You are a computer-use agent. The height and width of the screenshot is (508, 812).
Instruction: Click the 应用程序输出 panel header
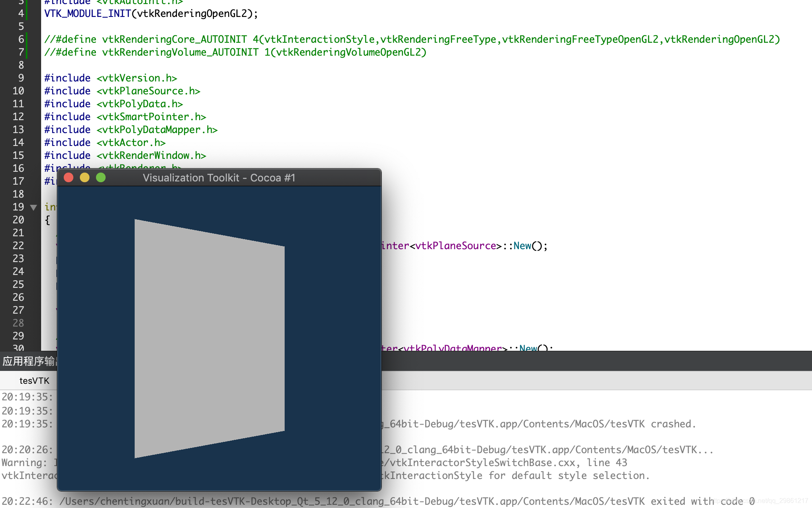[x=28, y=361]
